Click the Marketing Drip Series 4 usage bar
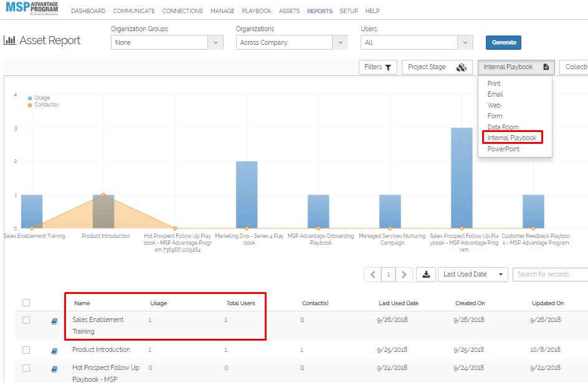The image size is (588, 383). 247,195
